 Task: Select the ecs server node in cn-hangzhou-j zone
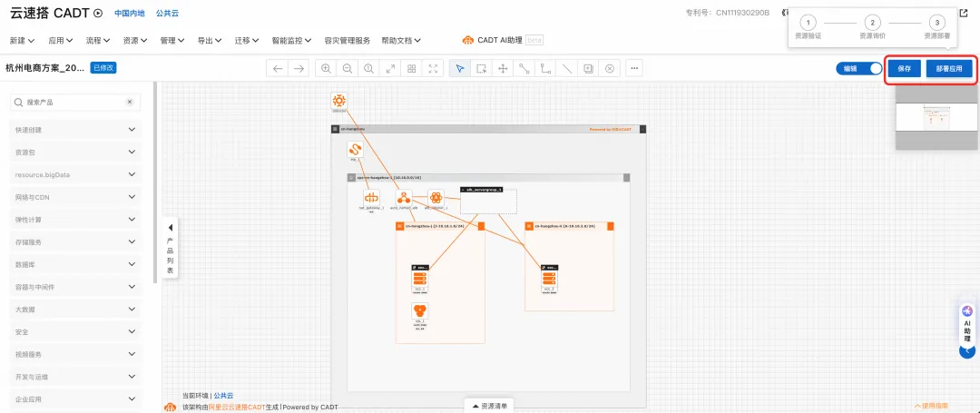419,278
